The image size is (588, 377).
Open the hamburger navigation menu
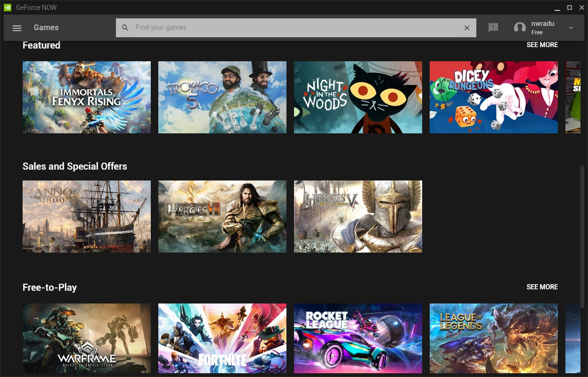coord(17,28)
